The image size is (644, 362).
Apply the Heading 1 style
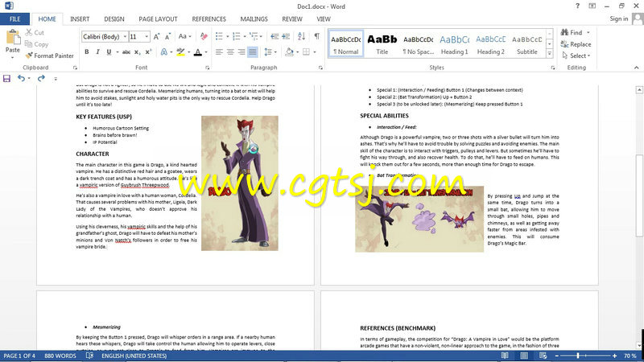click(x=454, y=43)
